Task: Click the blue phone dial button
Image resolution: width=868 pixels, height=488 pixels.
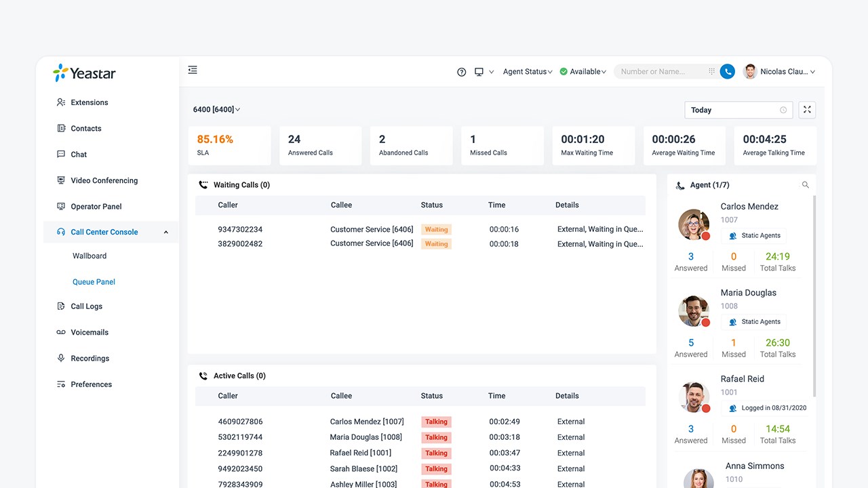Action: 728,71
